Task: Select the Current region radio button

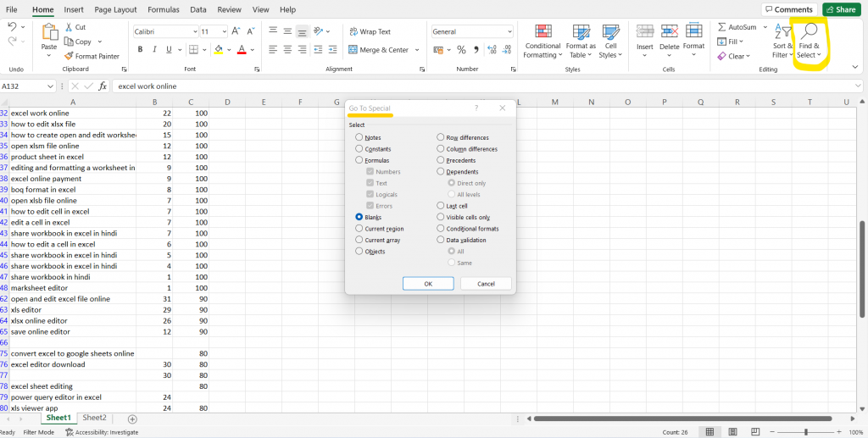Action: tap(359, 229)
